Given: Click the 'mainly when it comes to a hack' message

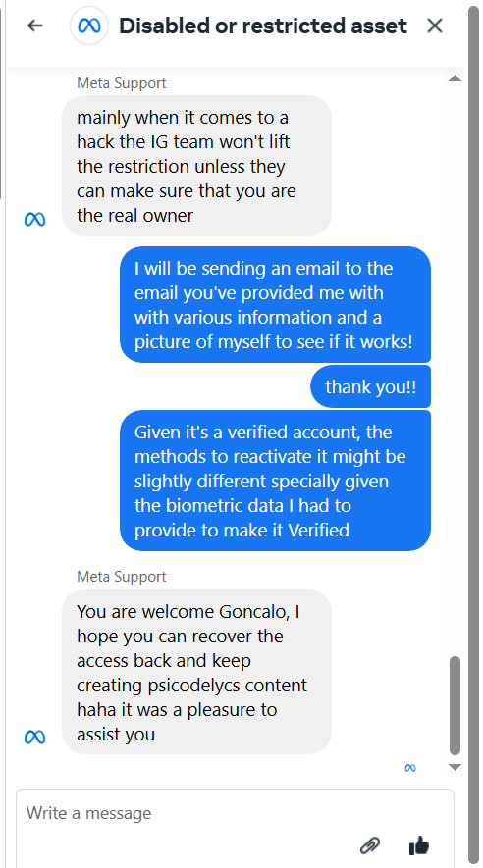Looking at the screenshot, I should (196, 166).
